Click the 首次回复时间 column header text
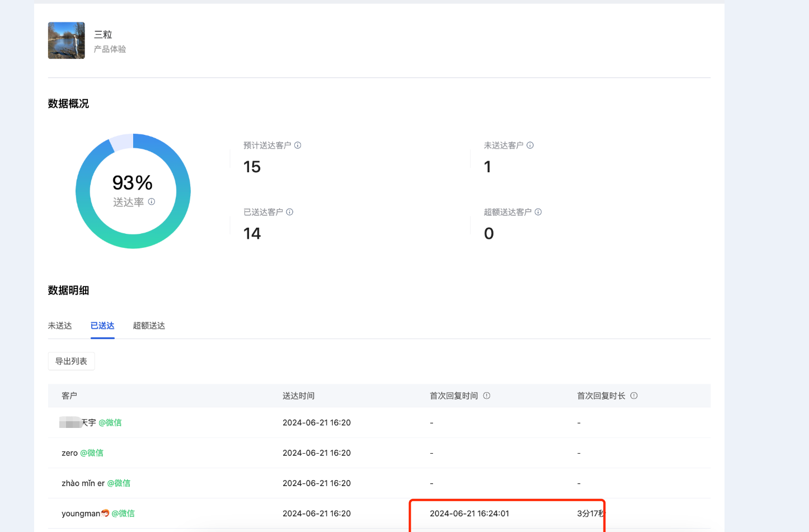This screenshot has height=532, width=809. coord(454,396)
